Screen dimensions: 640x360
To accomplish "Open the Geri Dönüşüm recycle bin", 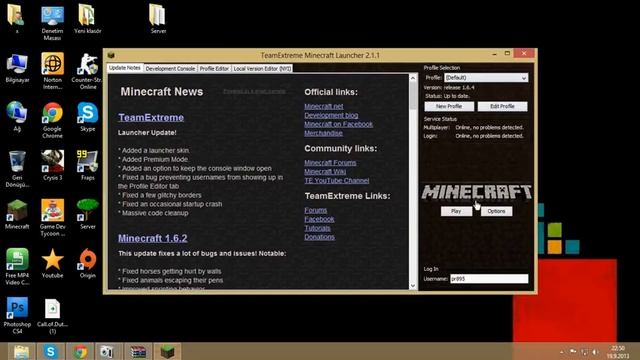I will coord(17,169).
